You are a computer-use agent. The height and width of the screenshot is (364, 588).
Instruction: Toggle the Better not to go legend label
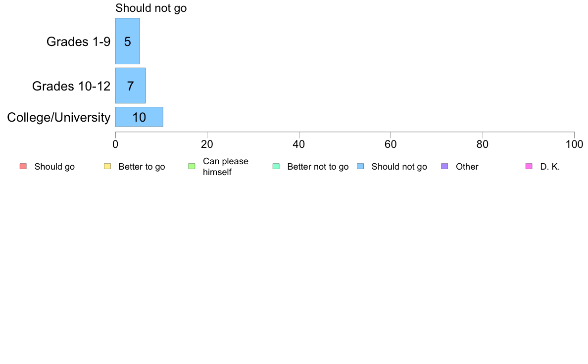pyautogui.click(x=318, y=167)
